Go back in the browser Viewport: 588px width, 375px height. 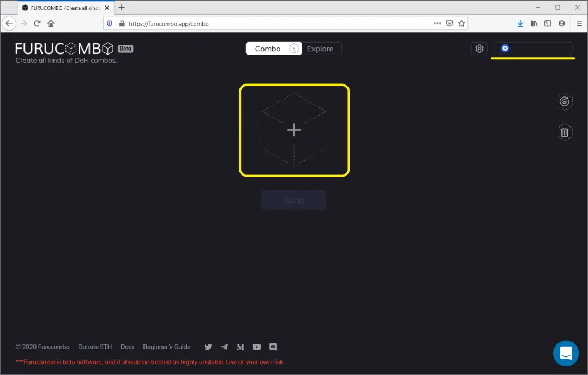point(9,23)
